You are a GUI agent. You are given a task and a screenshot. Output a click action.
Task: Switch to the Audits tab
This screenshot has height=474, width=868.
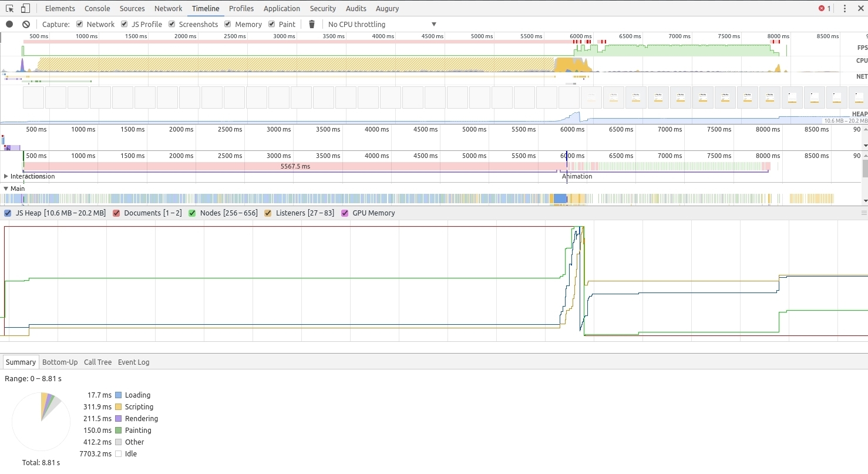point(356,8)
